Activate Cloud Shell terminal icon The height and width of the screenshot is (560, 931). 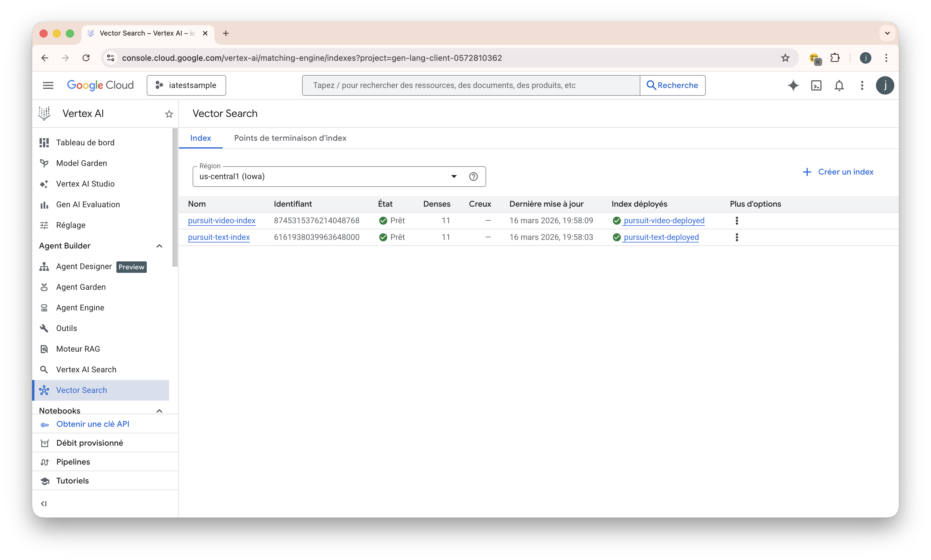click(x=816, y=85)
